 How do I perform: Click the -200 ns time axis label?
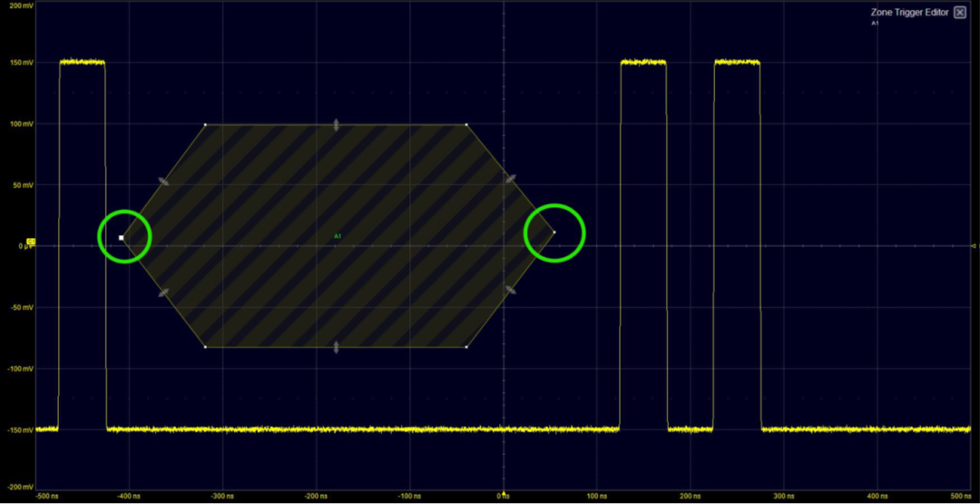(317, 496)
